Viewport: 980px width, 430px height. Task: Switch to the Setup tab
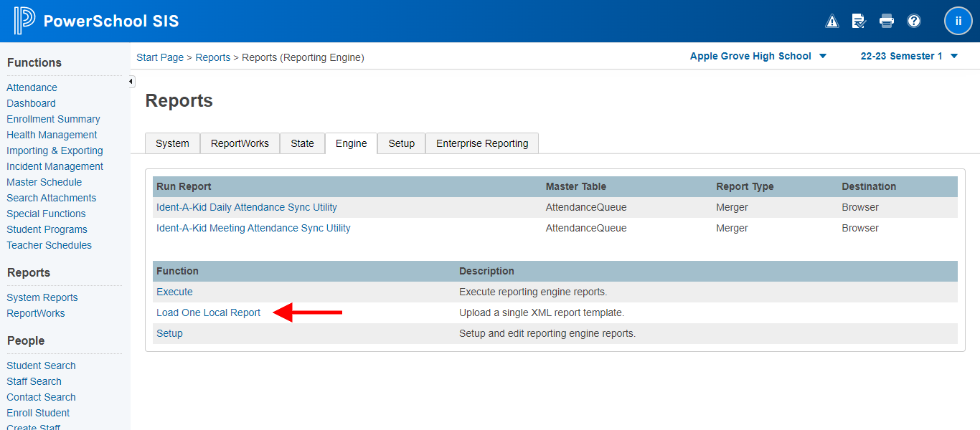402,143
